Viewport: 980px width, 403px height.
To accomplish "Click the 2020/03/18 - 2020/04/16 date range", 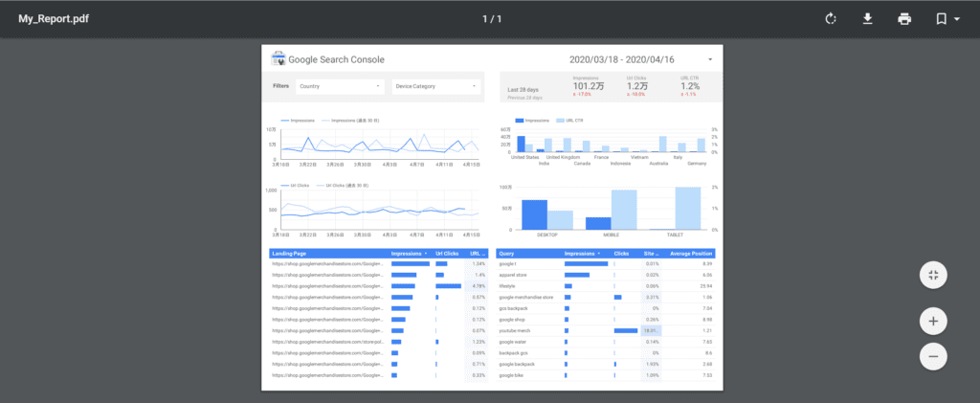I will [x=622, y=59].
